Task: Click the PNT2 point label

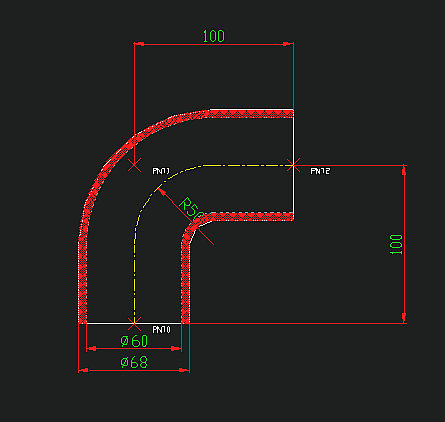Action: click(x=320, y=171)
